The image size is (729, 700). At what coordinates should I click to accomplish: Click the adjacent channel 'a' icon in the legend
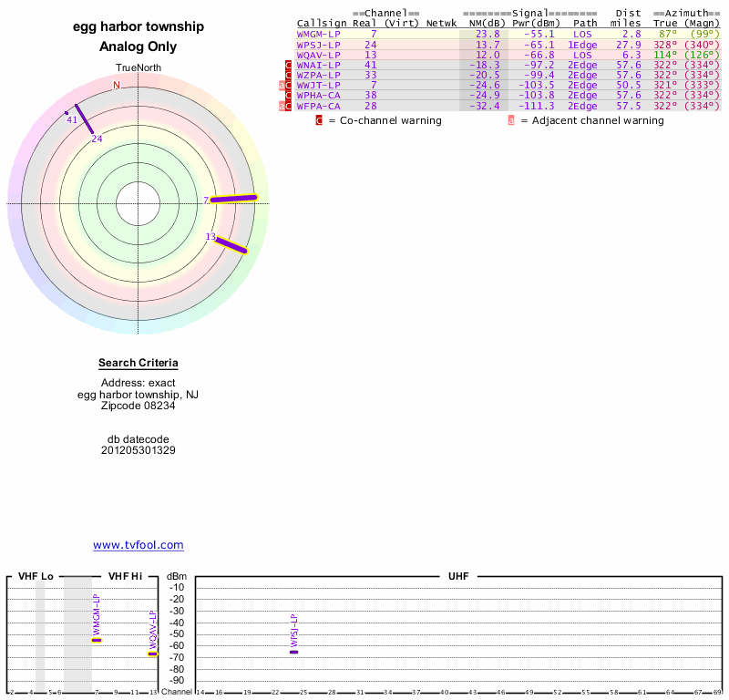point(511,120)
